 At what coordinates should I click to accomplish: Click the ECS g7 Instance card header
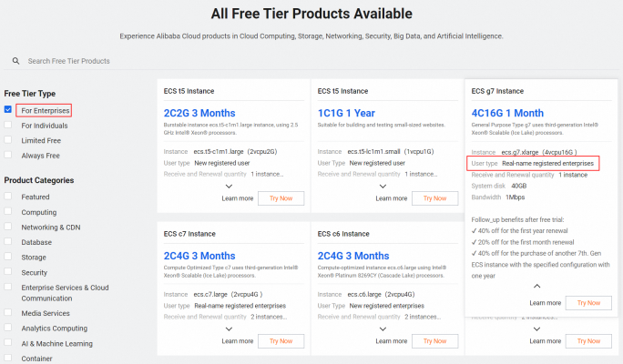coord(497,91)
